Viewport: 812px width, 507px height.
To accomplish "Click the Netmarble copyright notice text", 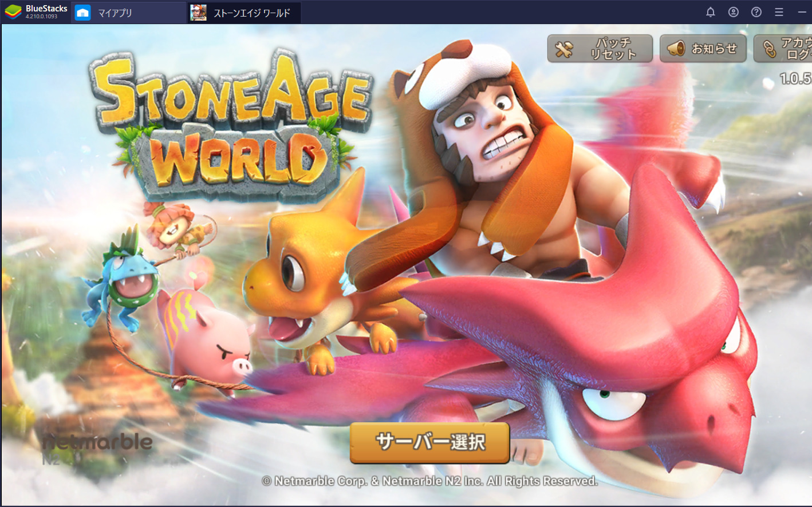I will pos(430,481).
